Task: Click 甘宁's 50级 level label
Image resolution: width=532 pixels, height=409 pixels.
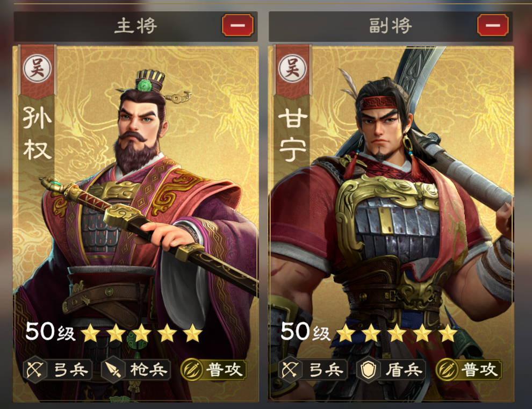Action: pyautogui.click(x=305, y=332)
